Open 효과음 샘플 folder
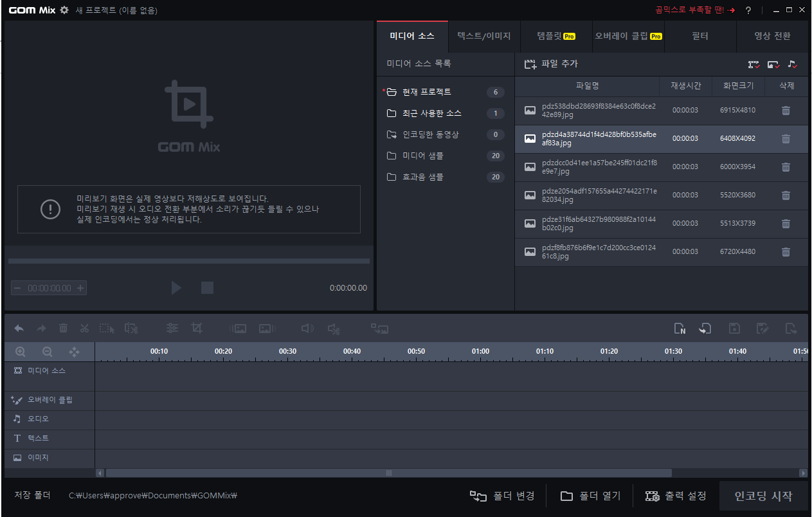Image resolution: width=812 pixels, height=517 pixels. [x=445, y=177]
